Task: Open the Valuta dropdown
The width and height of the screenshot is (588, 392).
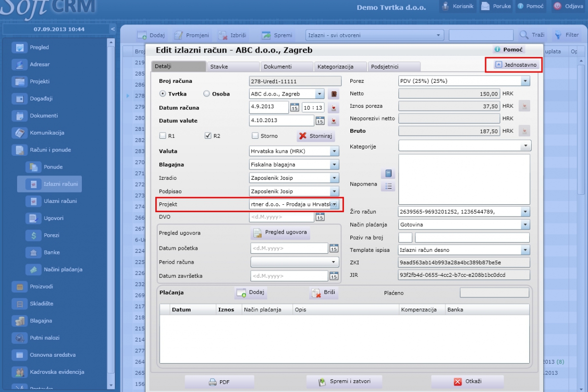Action: pyautogui.click(x=334, y=151)
